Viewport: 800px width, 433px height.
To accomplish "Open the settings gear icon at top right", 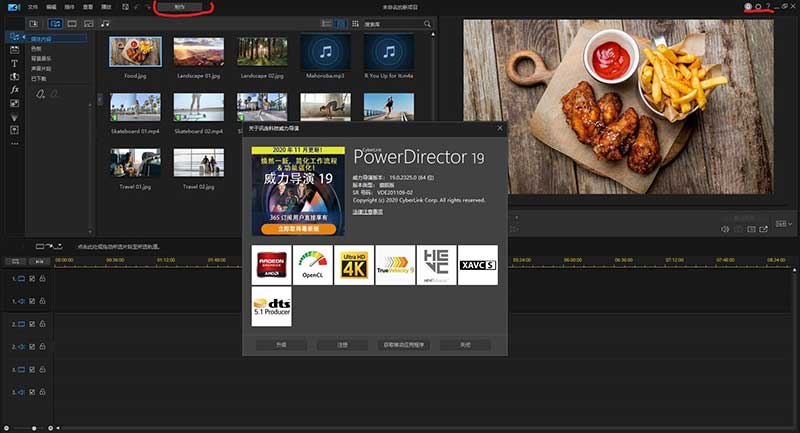I will tap(758, 6).
